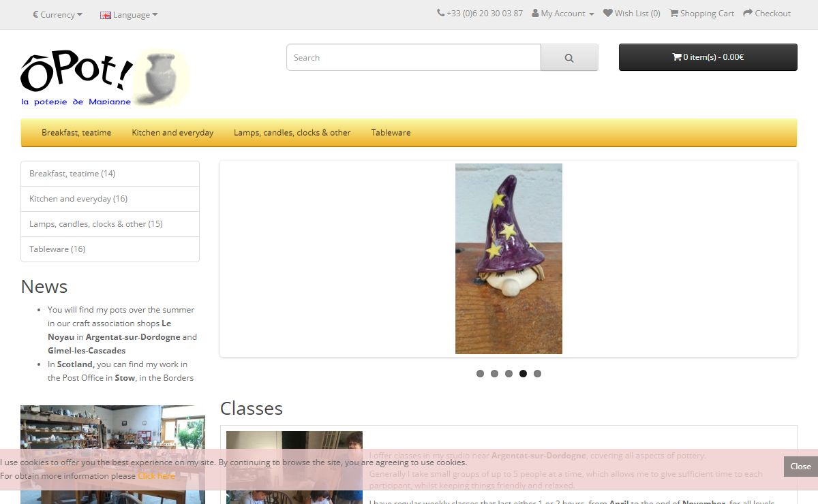Screen dimensions: 818x504
Task: Follow the cookie info 'Click here' link
Action: click(156, 476)
